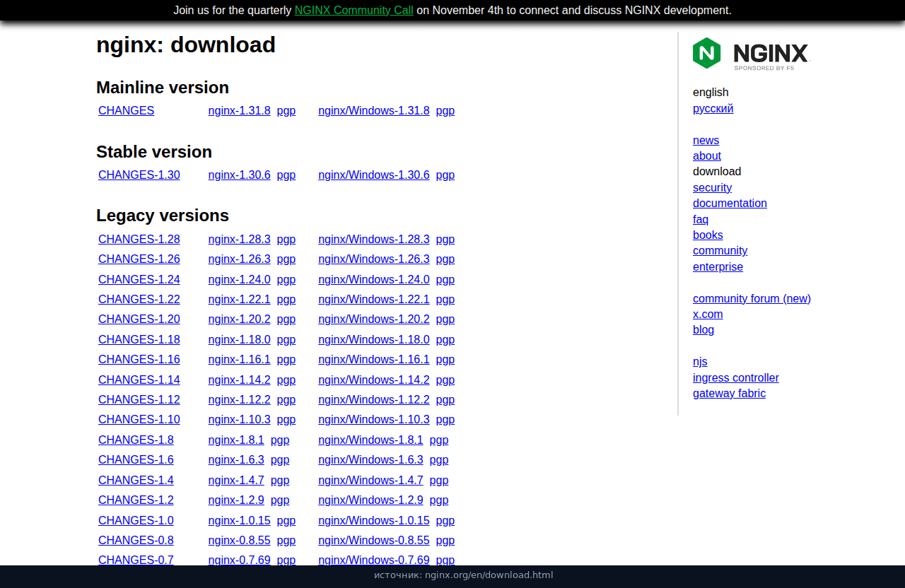
Task: Download nginx-1.2.9
Action: coord(236,500)
